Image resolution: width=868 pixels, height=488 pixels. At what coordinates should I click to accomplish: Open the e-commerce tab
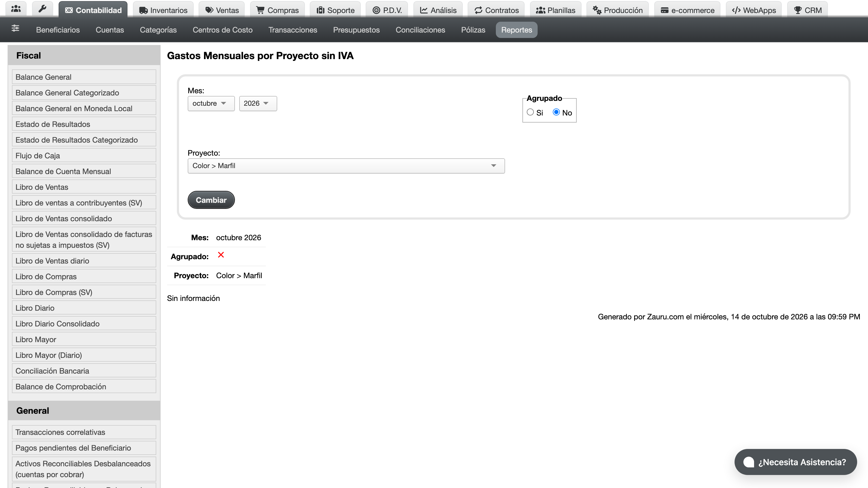[x=687, y=10]
